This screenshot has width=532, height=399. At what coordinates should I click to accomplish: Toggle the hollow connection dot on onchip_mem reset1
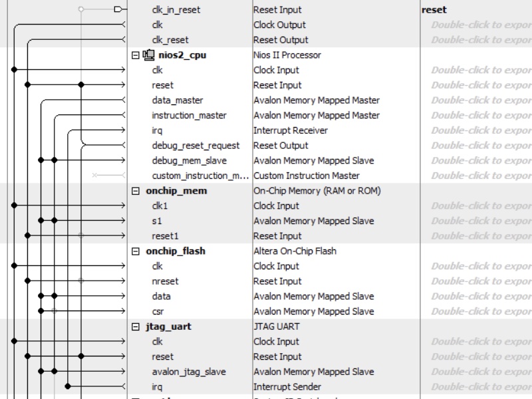click(x=80, y=235)
